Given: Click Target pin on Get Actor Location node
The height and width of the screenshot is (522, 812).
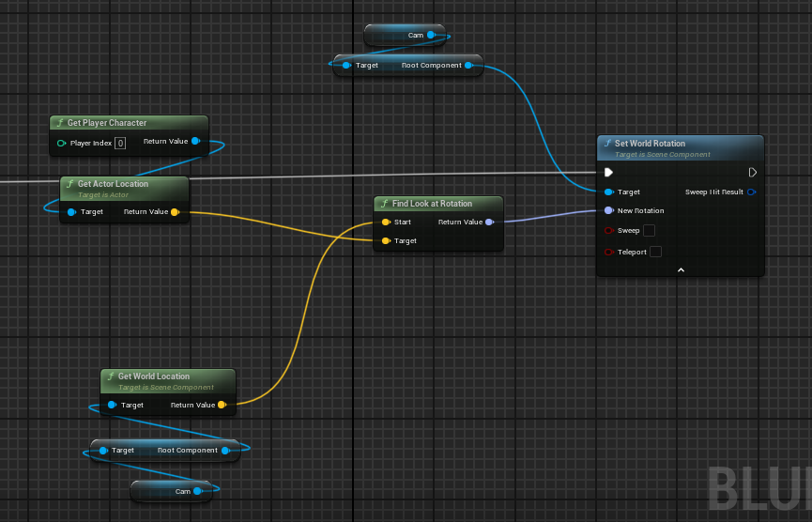Looking at the screenshot, I should tap(72, 212).
